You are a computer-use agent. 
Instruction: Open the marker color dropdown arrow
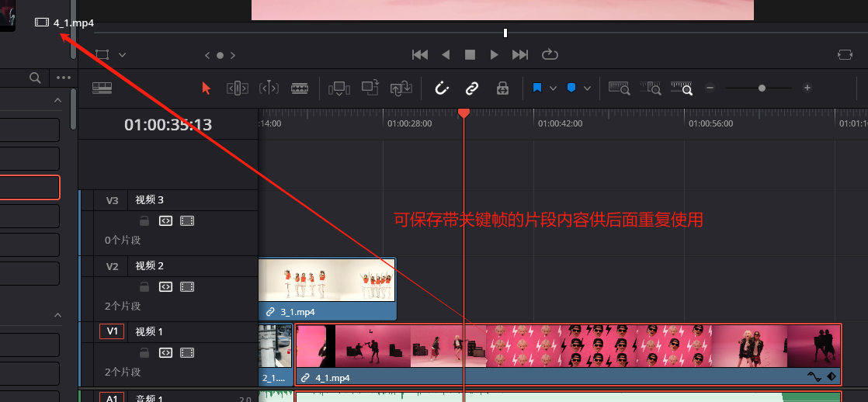point(587,88)
